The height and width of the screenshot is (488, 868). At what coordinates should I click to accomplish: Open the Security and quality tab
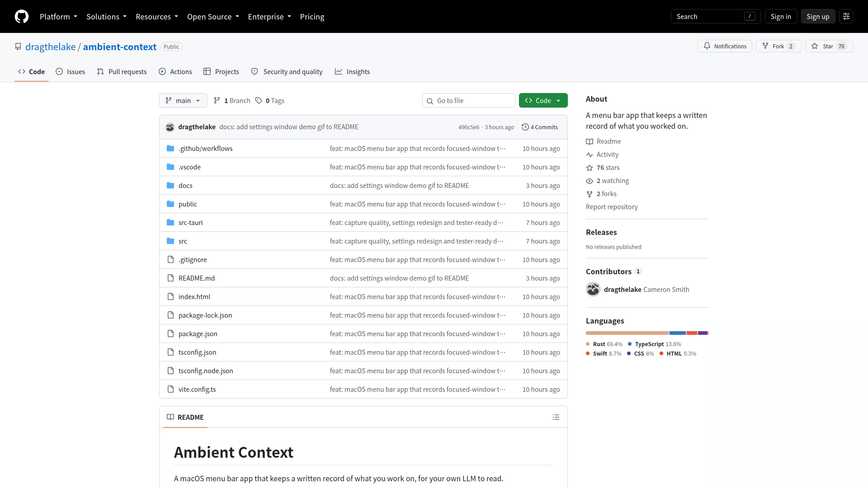287,71
